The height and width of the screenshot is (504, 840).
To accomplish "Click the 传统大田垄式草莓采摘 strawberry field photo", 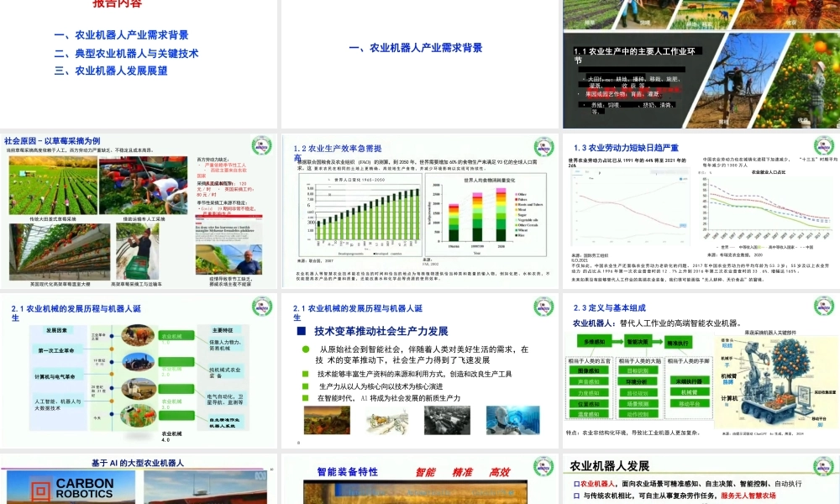I will click(x=53, y=186).
